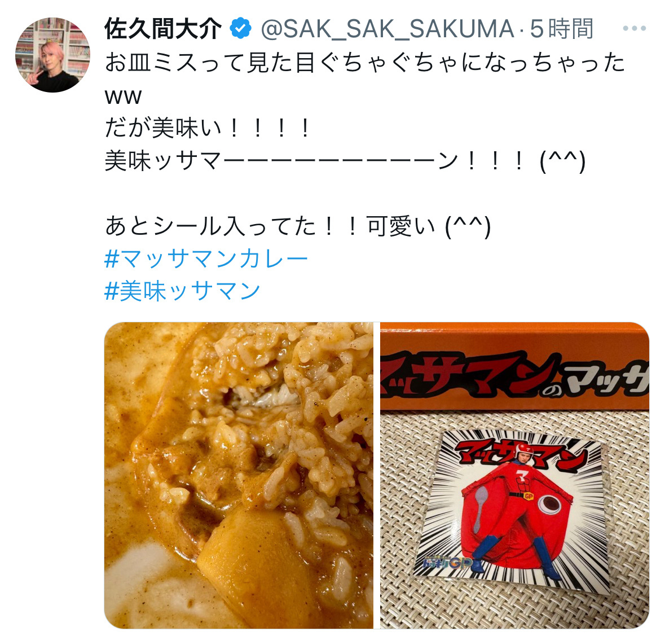The width and height of the screenshot is (665, 644).
Task: Click the ww text line
Action: point(123,97)
